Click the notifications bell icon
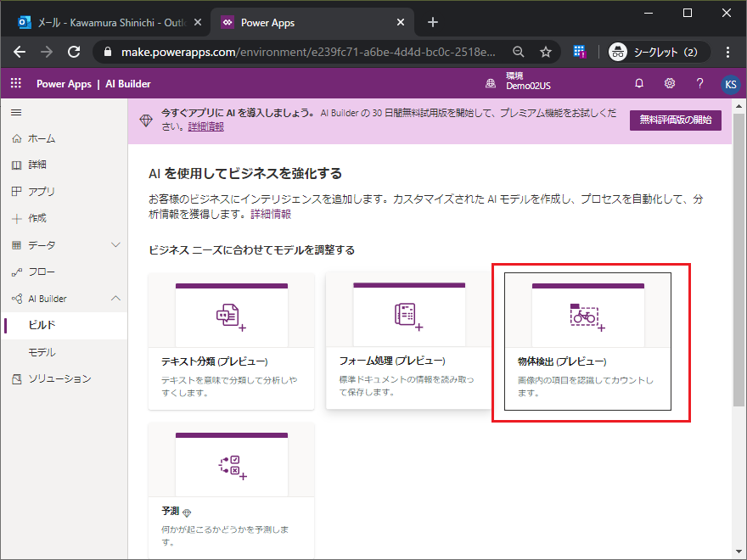 pos(639,83)
